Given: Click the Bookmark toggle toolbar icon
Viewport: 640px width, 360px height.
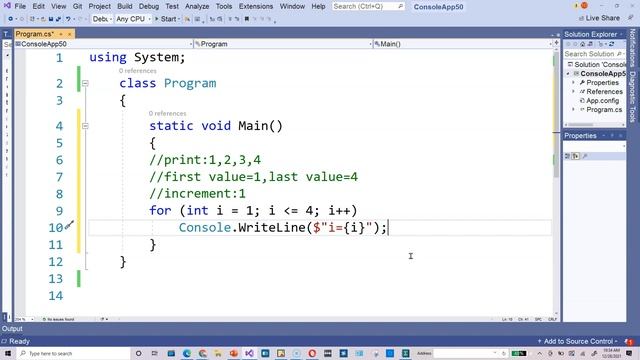Looking at the screenshot, I should 247,19.
